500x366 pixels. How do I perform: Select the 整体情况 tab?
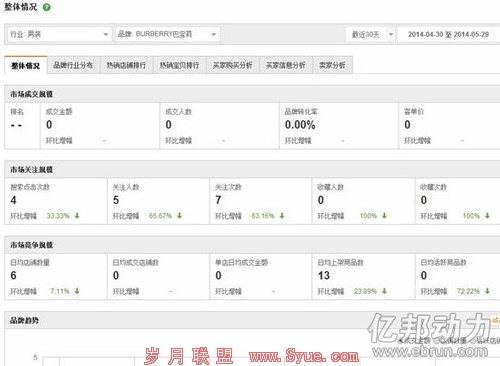pos(26,65)
